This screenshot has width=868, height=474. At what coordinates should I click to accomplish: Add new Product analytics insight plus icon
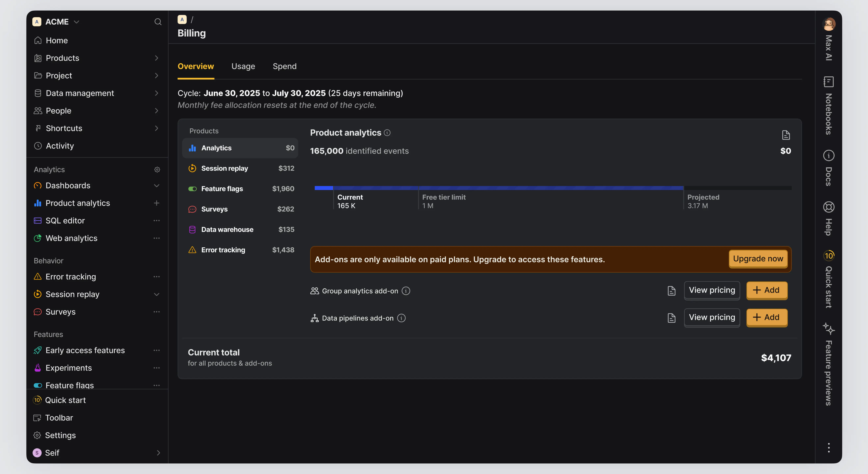(x=156, y=203)
